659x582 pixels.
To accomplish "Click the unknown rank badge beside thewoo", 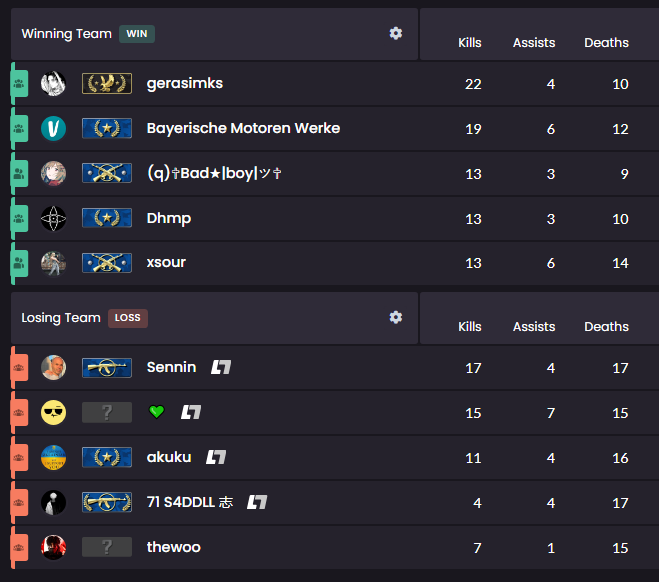I will click(x=107, y=547).
